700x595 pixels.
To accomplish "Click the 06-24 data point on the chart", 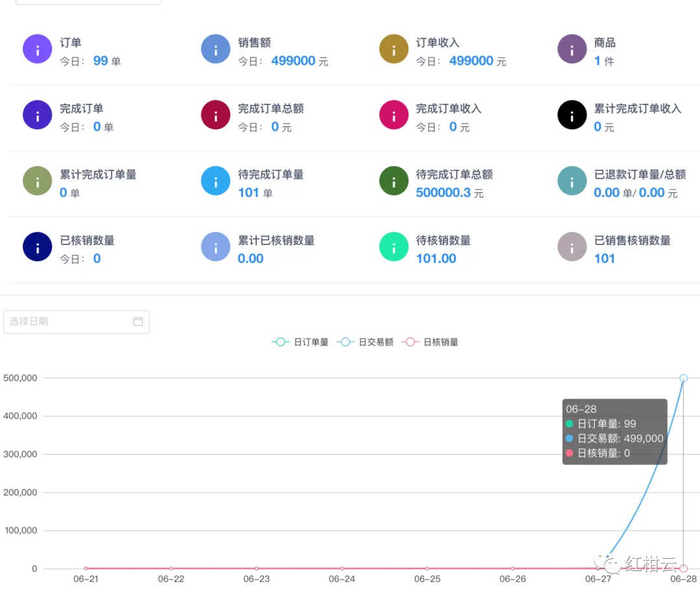I will tap(342, 568).
